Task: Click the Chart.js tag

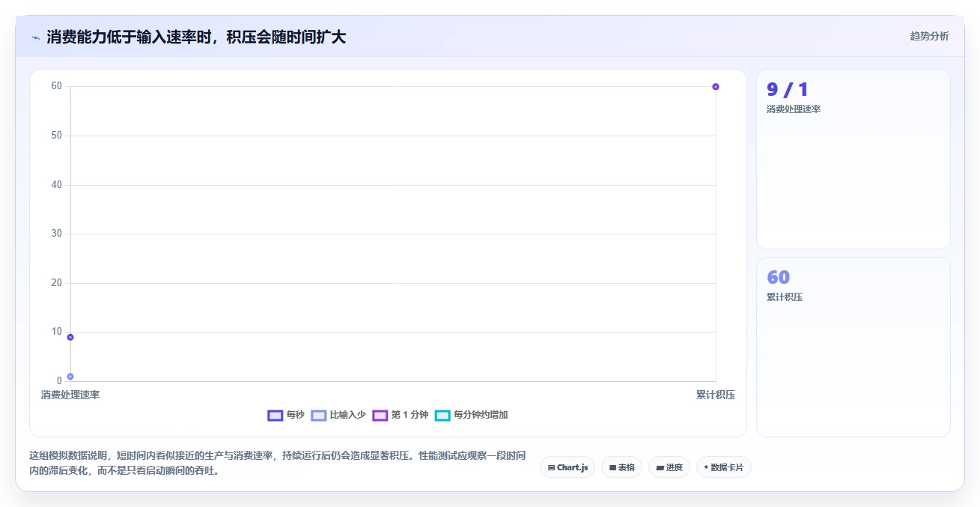Action: click(x=567, y=467)
